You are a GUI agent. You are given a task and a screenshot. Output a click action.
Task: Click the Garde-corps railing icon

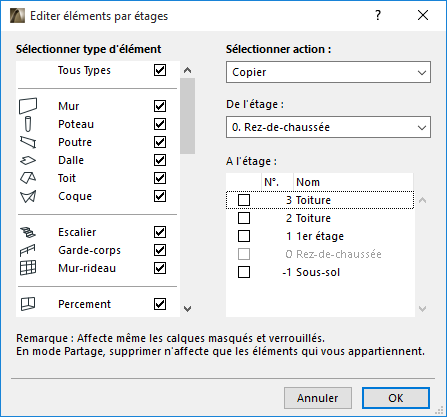click(28, 250)
